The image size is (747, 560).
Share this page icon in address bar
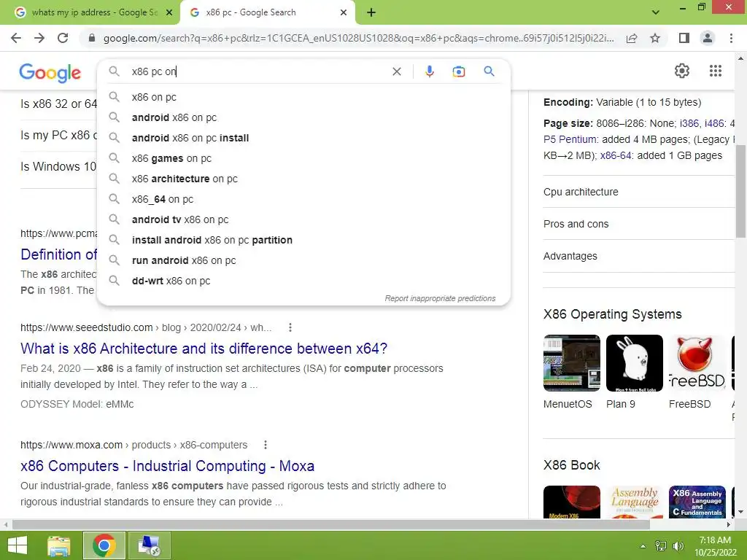(632, 38)
